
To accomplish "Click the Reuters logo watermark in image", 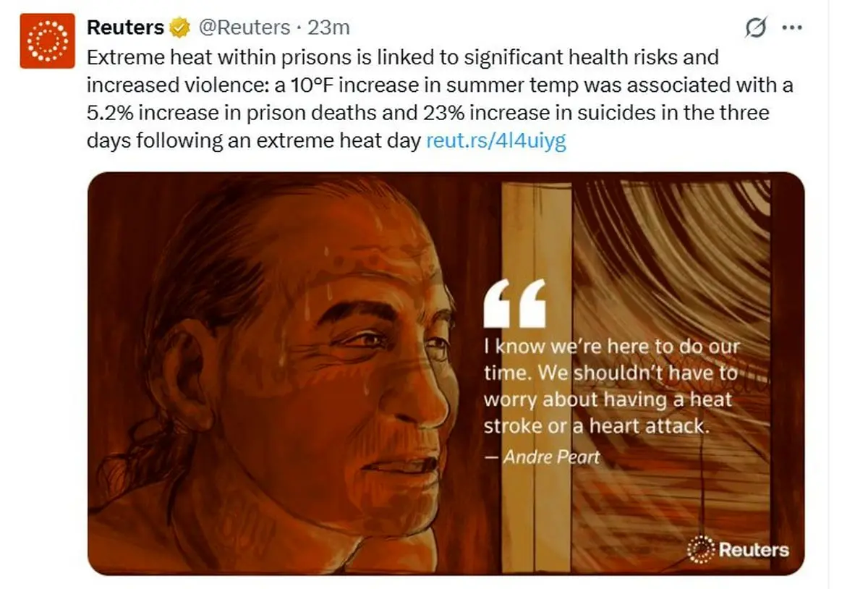I will (x=738, y=550).
